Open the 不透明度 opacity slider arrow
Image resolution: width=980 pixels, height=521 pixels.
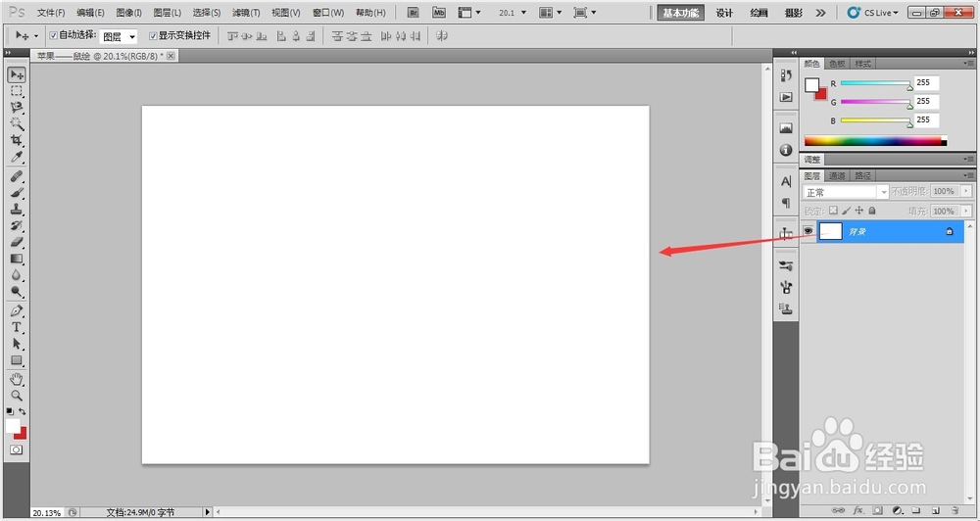click(967, 191)
